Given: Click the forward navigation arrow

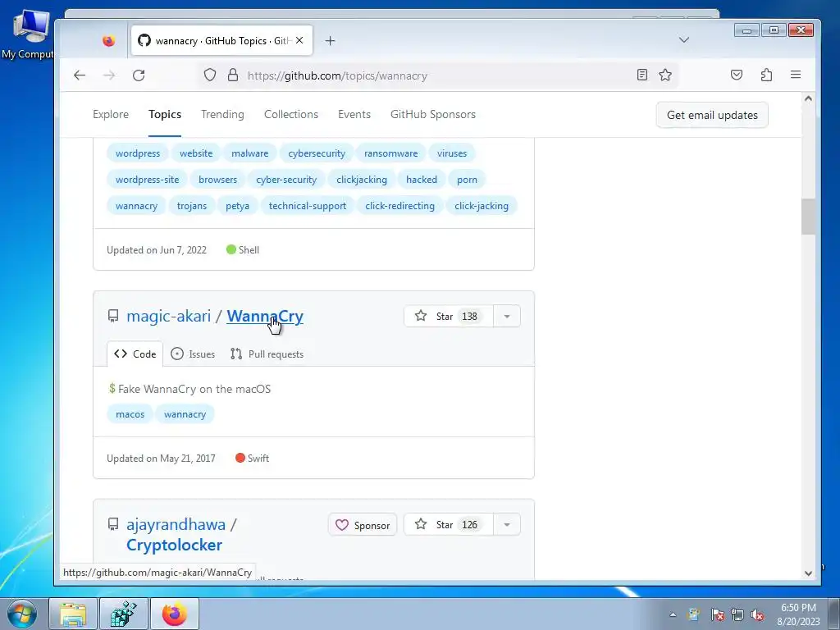Looking at the screenshot, I should pyautogui.click(x=109, y=75).
